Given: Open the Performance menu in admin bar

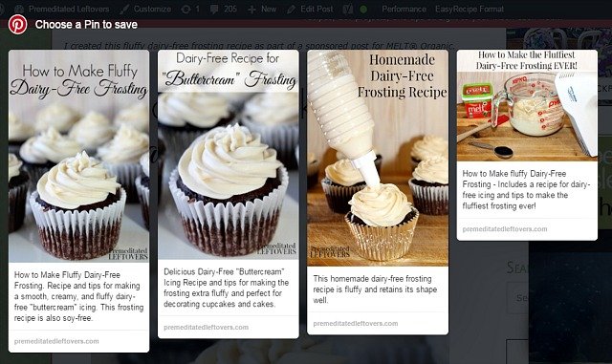Looking at the screenshot, I should pyautogui.click(x=404, y=9).
